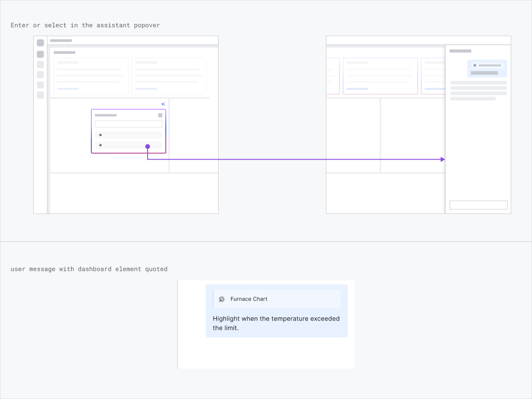Select the second suggestion in the assistant popover

coord(129,145)
